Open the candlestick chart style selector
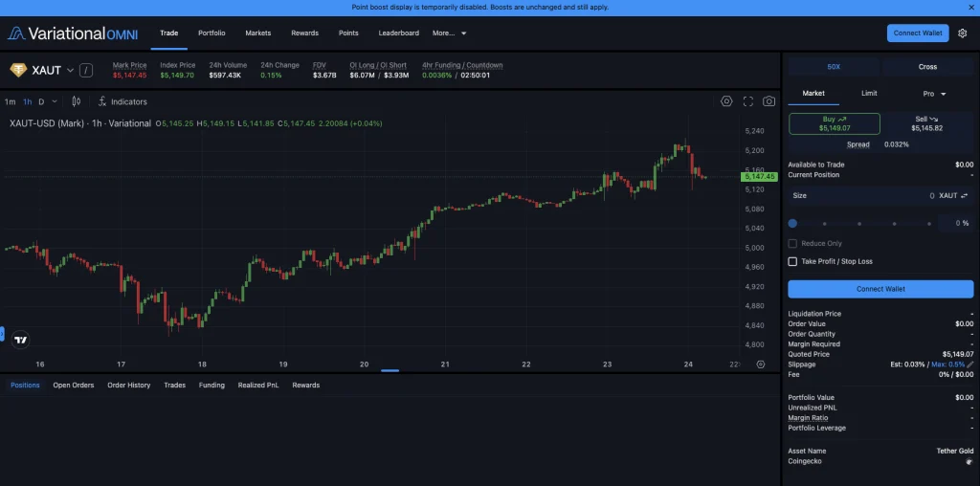This screenshot has width=980, height=486. tap(77, 101)
